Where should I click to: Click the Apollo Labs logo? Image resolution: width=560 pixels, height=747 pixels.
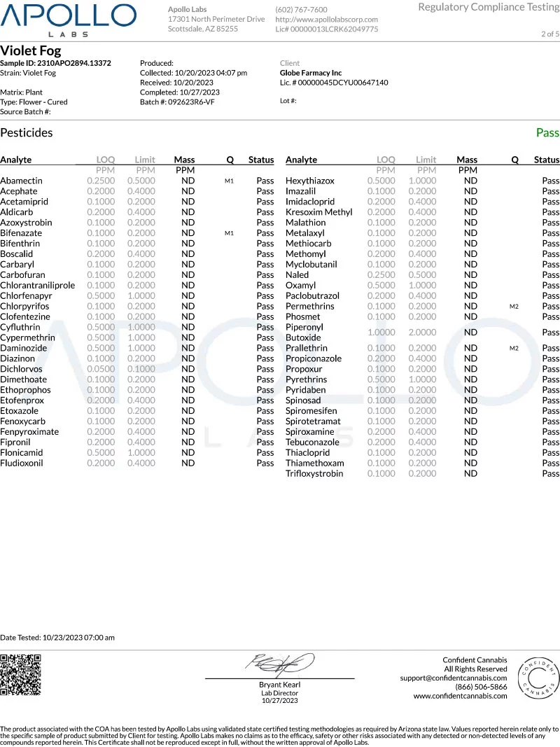tap(68, 20)
